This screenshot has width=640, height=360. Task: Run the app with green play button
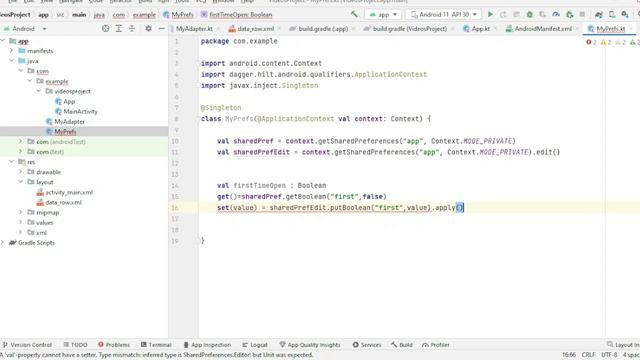click(490, 14)
